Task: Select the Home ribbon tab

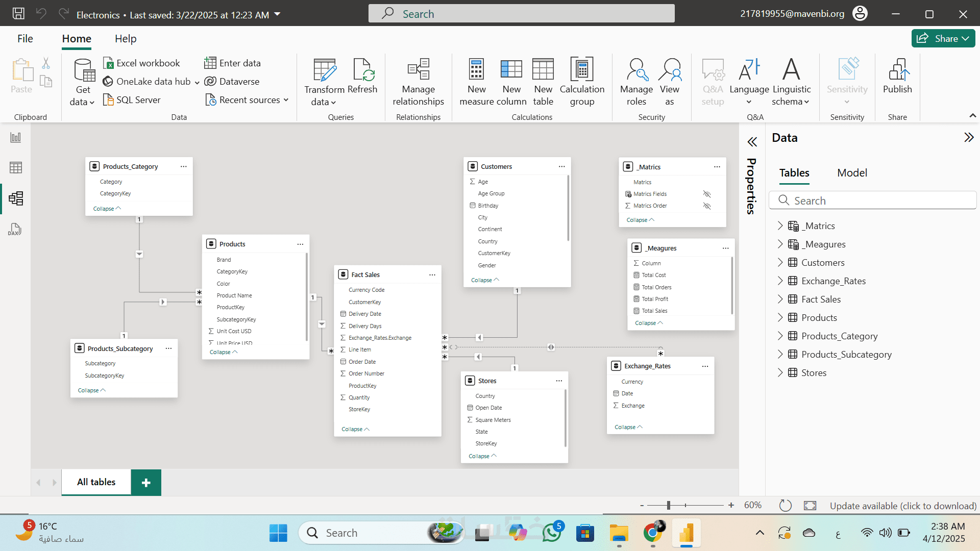Action: click(77, 39)
